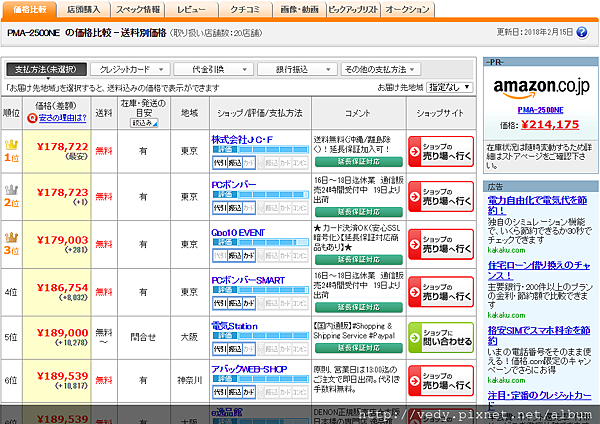The width and height of the screenshot is (600, 424).
Task: Click the magnifier icon beside 安さの理由は?
Action: click(x=32, y=118)
